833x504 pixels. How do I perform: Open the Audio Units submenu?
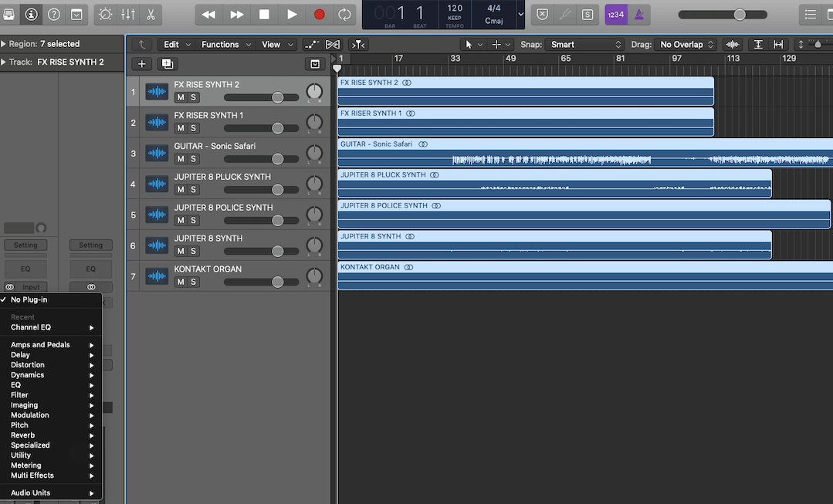tap(51, 493)
